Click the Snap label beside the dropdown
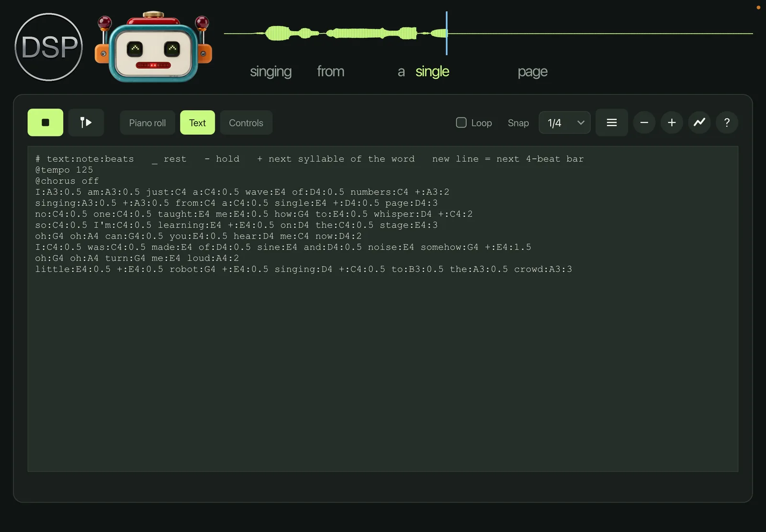The width and height of the screenshot is (766, 532). [x=518, y=123]
